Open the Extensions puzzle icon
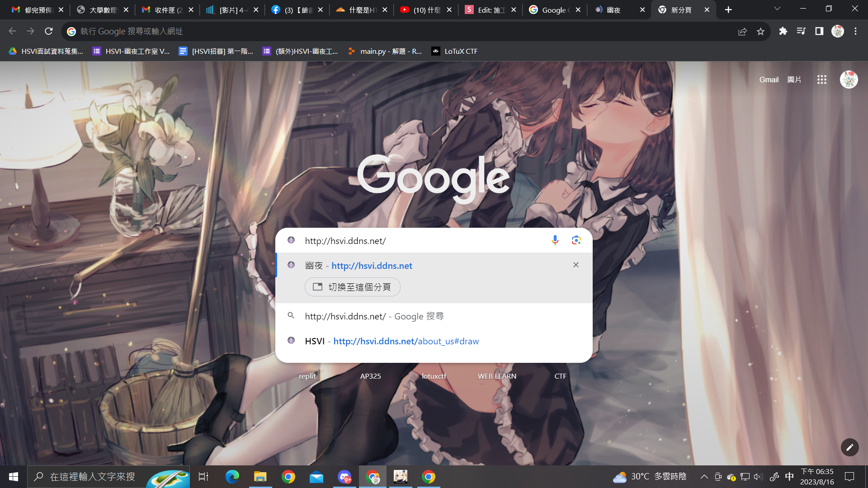 click(x=783, y=31)
